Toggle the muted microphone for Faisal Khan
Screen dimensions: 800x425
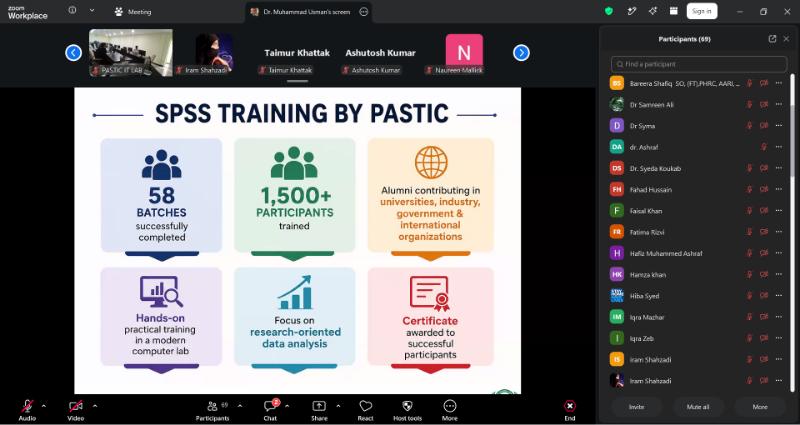click(x=749, y=211)
